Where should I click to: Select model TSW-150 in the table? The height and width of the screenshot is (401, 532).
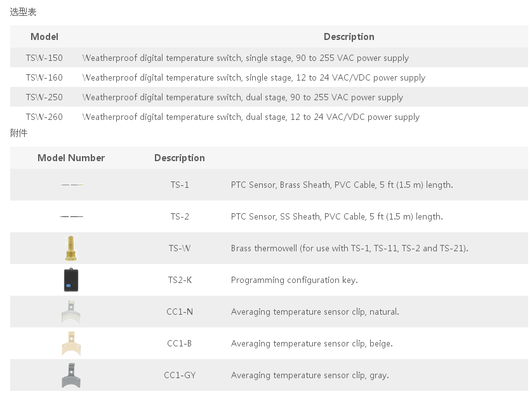[x=44, y=58]
